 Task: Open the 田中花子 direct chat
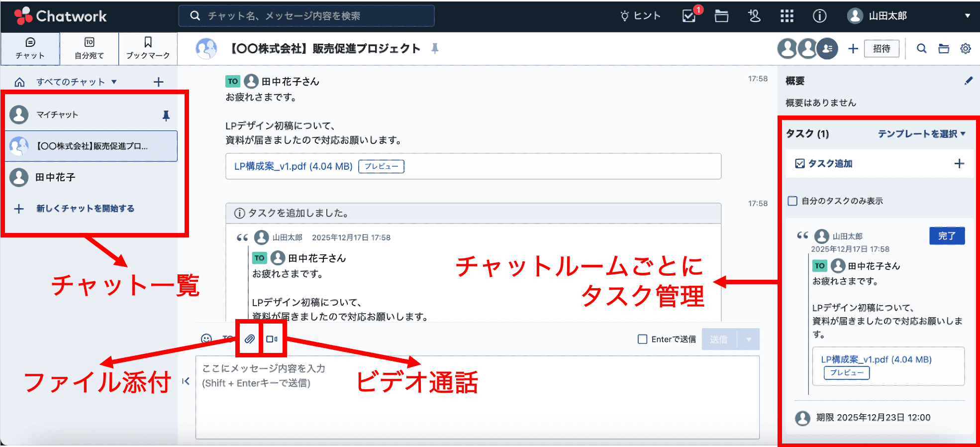click(91, 177)
